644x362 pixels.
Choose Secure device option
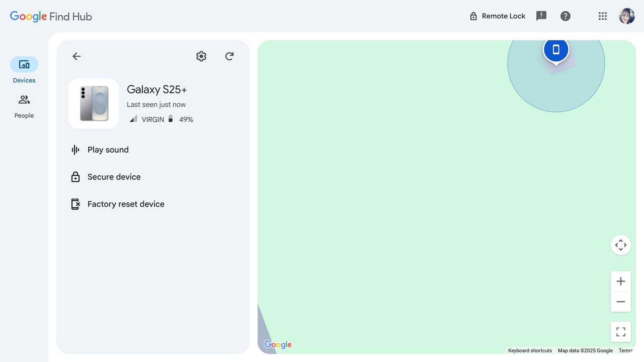[114, 177]
